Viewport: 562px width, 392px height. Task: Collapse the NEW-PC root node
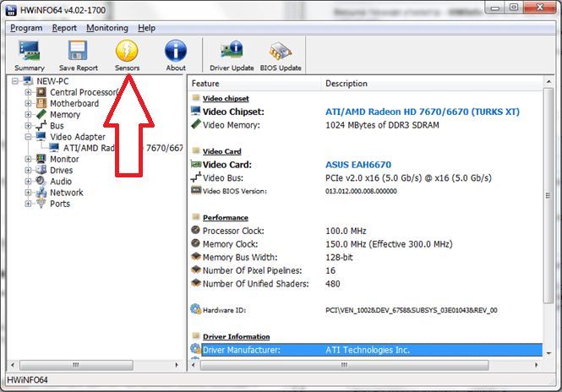(14, 81)
